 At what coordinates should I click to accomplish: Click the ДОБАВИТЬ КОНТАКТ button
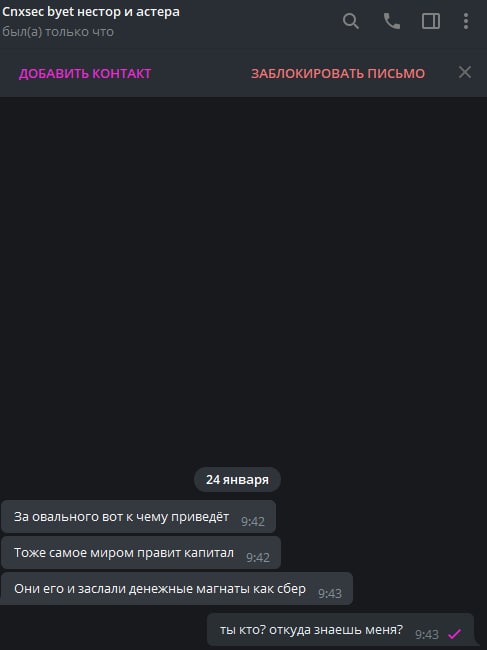[85, 73]
